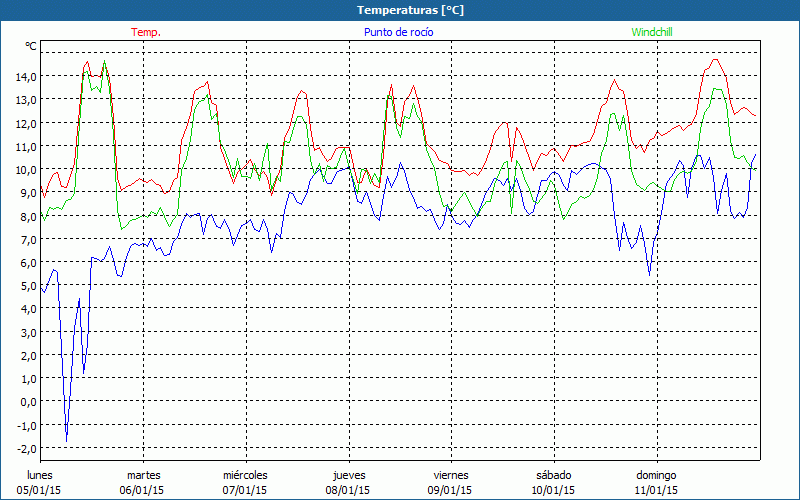Click the 05/01/15 date label

40,490
